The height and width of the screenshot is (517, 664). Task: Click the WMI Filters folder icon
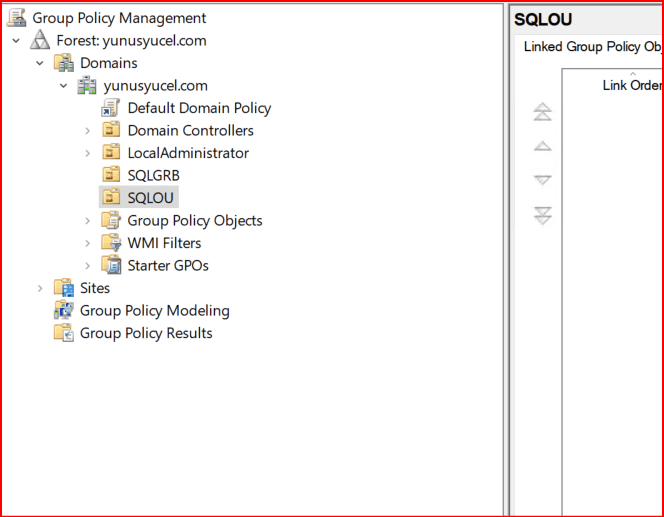[x=111, y=243]
